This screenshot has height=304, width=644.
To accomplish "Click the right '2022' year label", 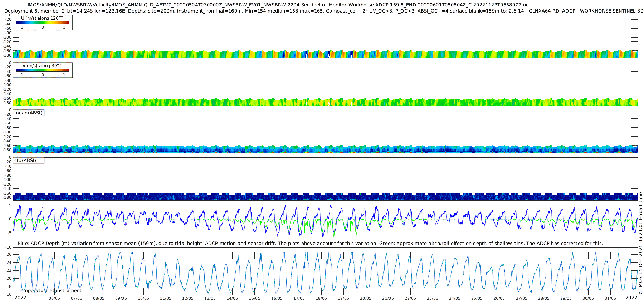I will 631,298.
